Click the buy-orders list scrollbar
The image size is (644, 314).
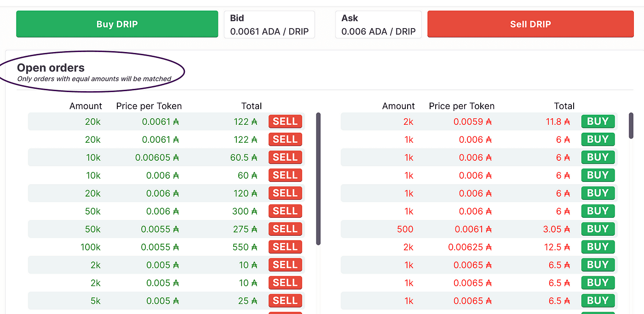pos(318,179)
